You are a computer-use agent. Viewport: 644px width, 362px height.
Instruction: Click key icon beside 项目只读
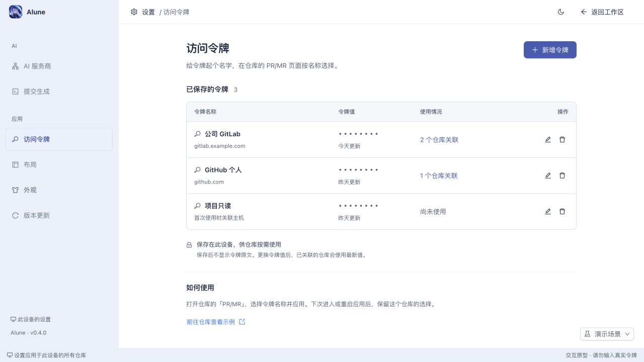(x=198, y=206)
